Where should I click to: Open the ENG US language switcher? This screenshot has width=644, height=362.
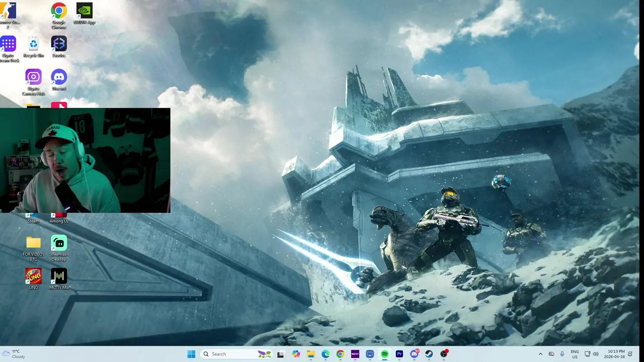click(x=575, y=354)
